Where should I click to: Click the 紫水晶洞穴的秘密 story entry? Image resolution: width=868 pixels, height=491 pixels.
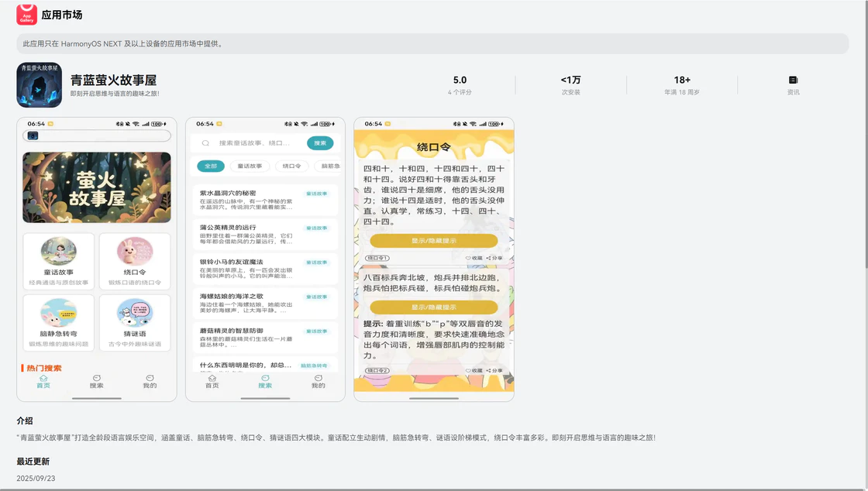point(265,200)
